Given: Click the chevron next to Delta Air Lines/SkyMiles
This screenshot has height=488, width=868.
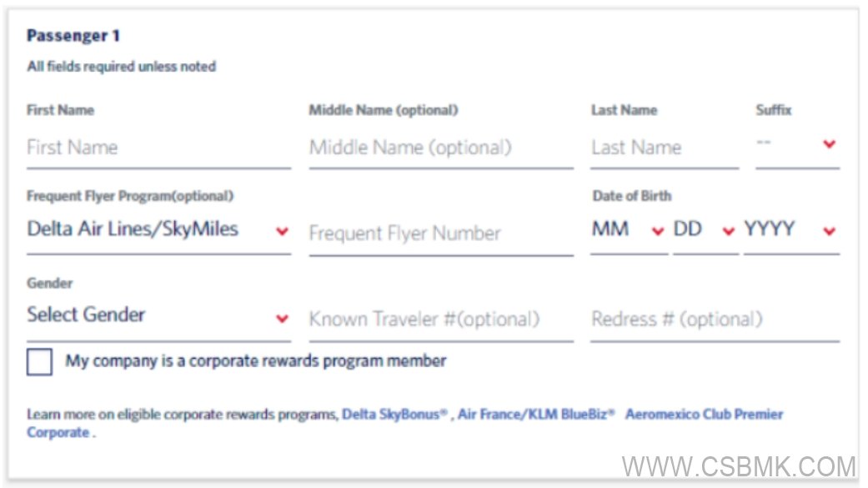Looking at the screenshot, I should pos(282,231).
